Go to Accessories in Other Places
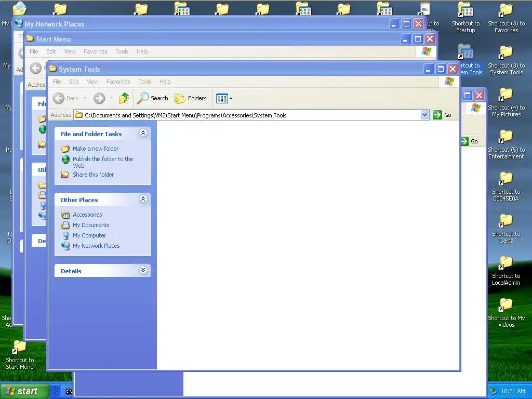Viewport: 532px width, 399px height. tap(87, 215)
